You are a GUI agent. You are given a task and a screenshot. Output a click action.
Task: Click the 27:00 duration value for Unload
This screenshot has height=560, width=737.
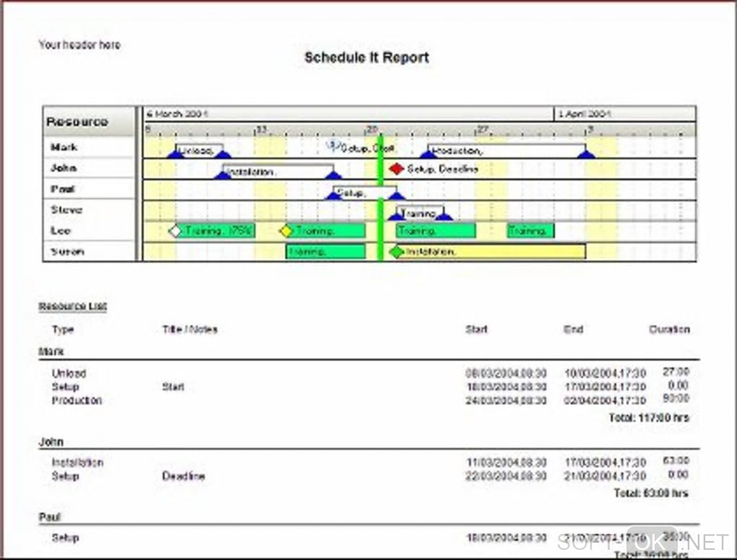click(x=676, y=372)
